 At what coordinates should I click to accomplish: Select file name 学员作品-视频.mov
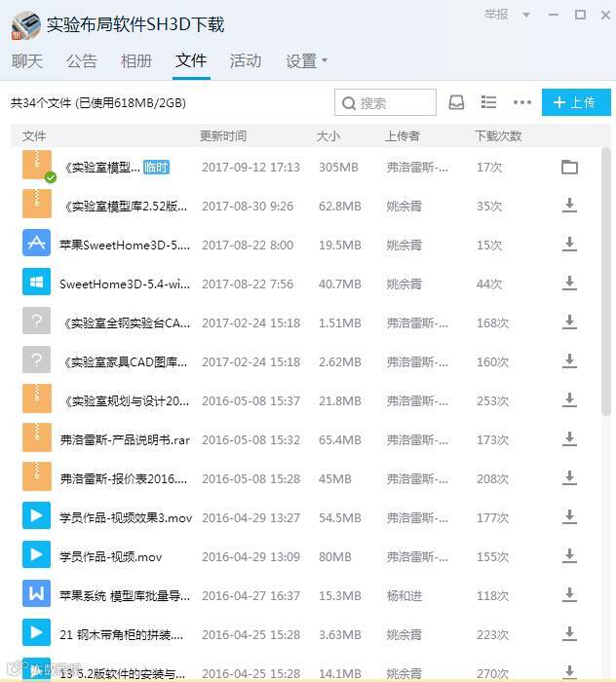pyautogui.click(x=111, y=556)
